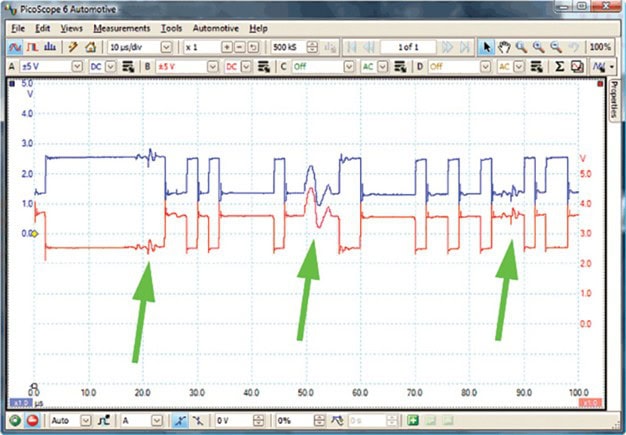
Task: Click the home icon in toolbar
Action: pos(90,47)
